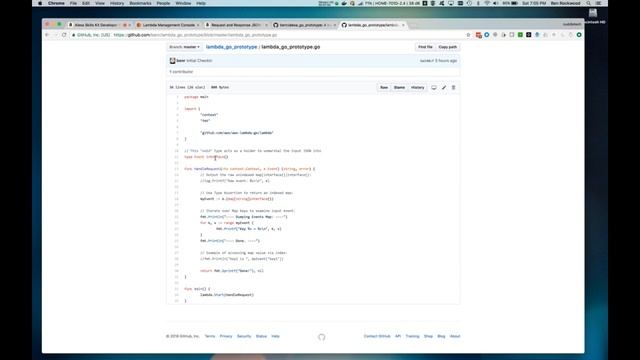Close the Lambda Management Console tab
This screenshot has width=640, height=360.
click(x=198, y=25)
